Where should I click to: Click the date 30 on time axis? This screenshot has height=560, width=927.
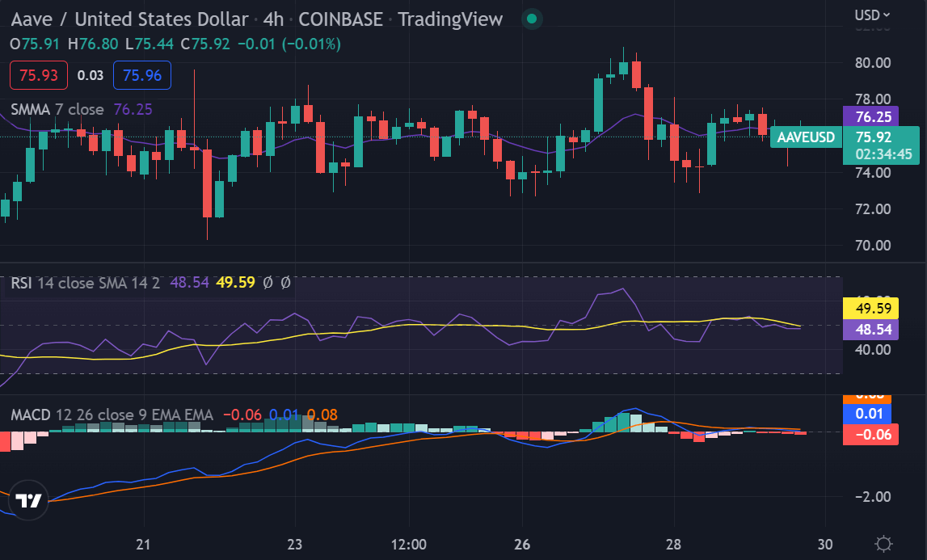pos(824,544)
